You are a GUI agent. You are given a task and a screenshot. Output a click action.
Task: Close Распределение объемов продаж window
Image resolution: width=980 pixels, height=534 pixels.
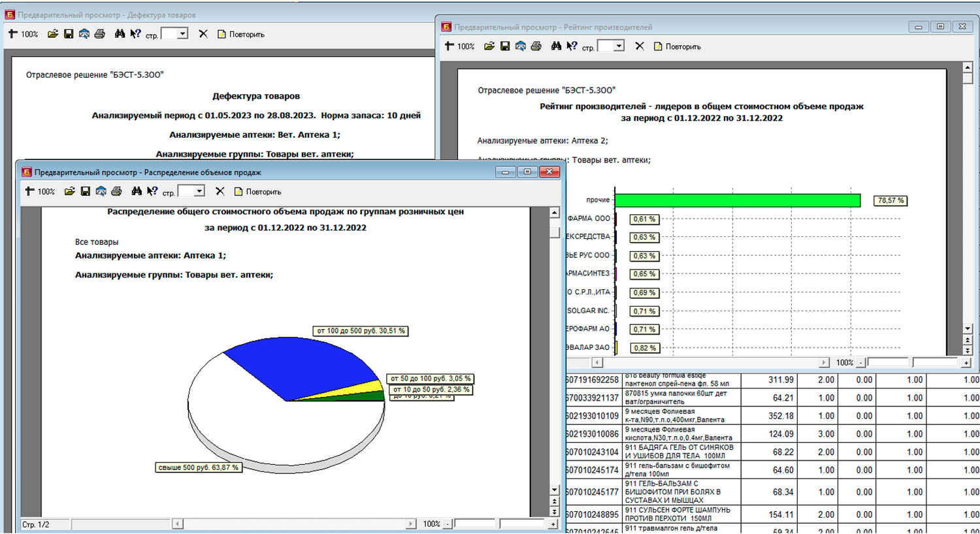point(549,172)
